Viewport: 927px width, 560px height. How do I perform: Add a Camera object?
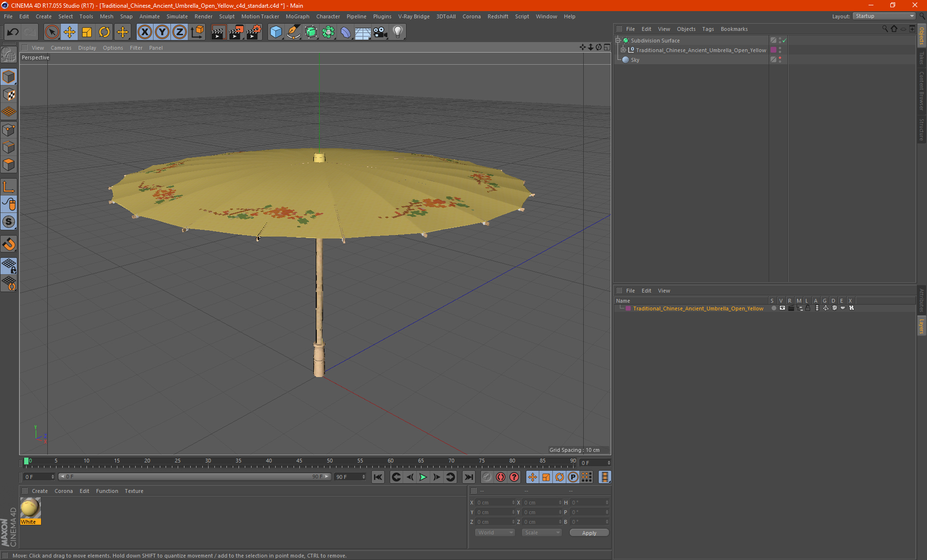380,32
